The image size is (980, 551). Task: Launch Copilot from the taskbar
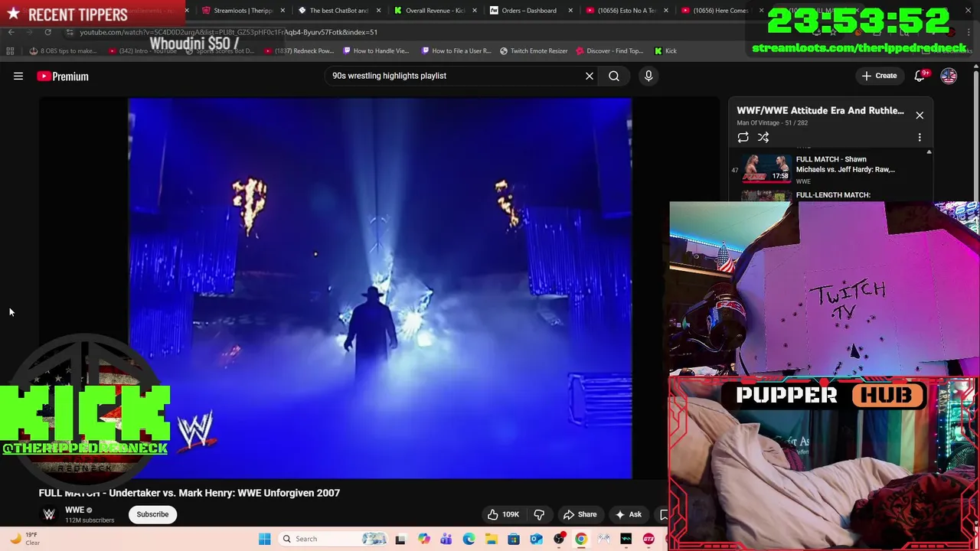tap(423, 539)
